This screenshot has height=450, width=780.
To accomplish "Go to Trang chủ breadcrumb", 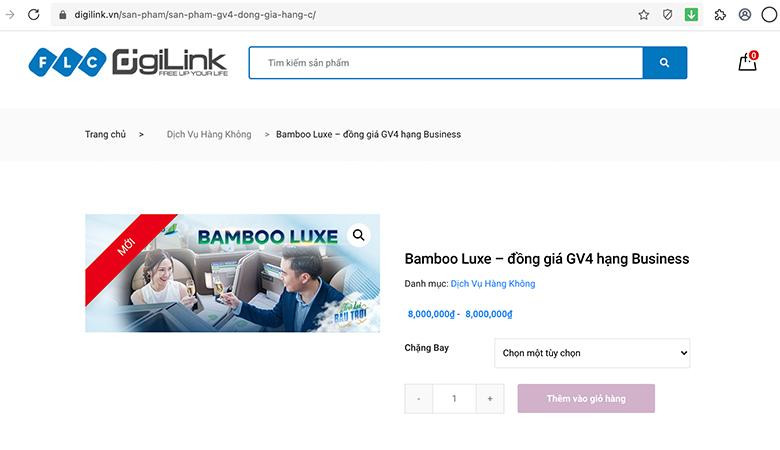I will point(105,134).
